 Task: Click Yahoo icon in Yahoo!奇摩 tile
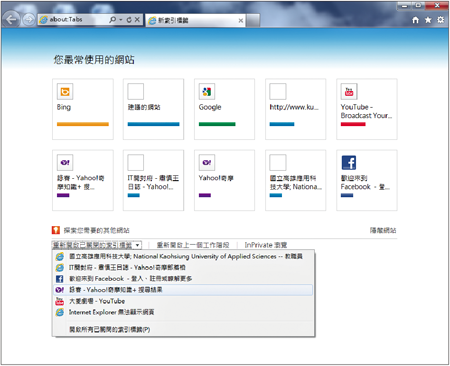207,163
